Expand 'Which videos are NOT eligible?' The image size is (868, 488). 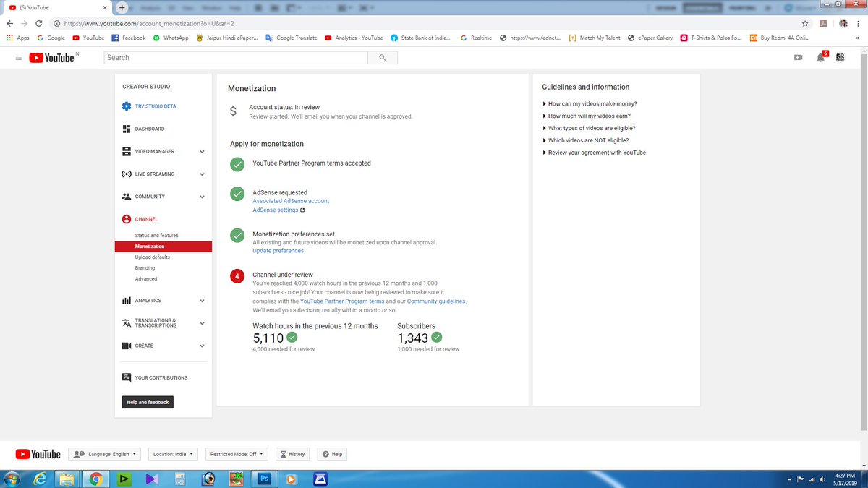(585, 140)
